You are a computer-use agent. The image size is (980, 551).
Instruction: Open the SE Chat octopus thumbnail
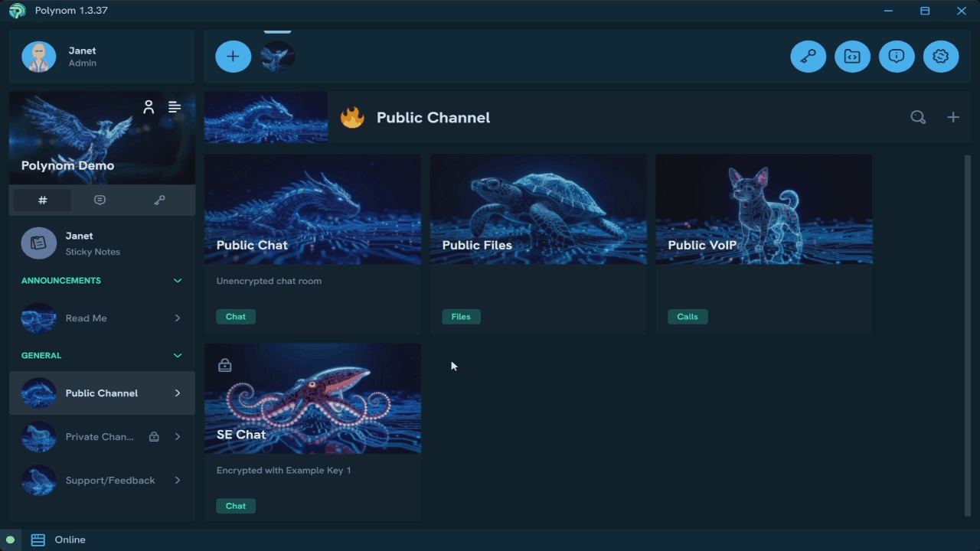(312, 399)
